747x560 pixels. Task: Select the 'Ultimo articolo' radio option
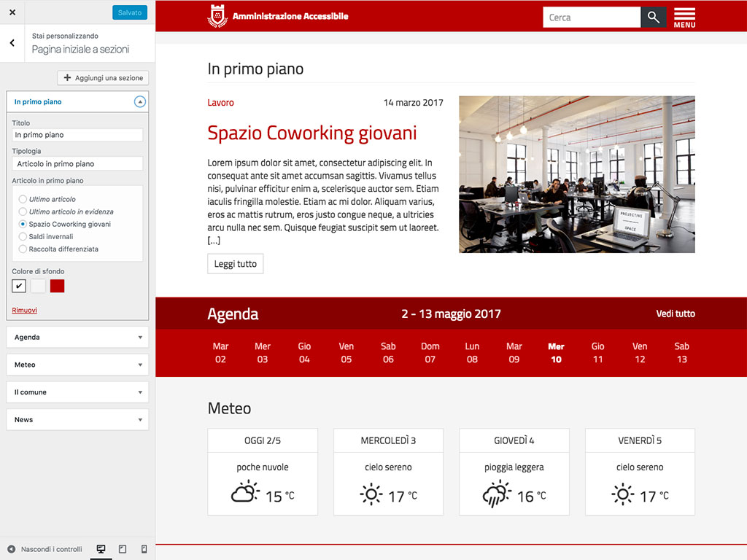point(23,199)
